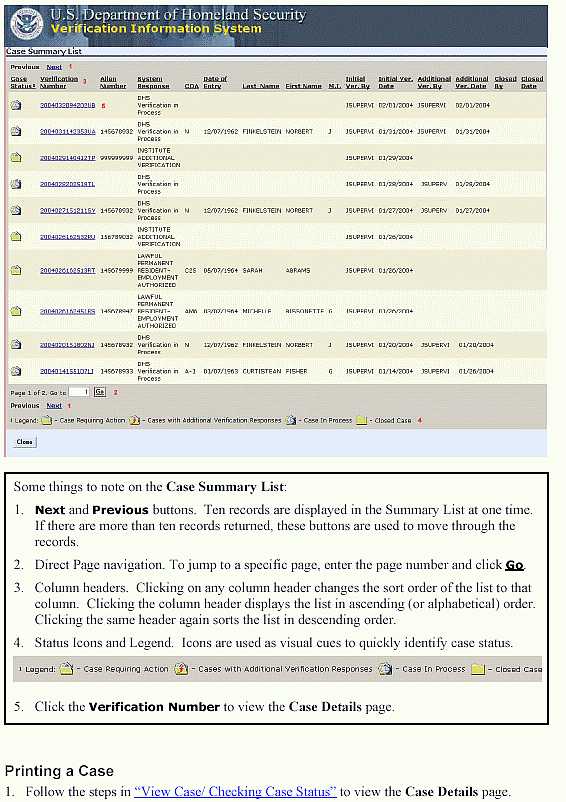Click CURTISTEAN last name cell
Image resolution: width=566 pixels, height=802 pixels.
(261, 371)
